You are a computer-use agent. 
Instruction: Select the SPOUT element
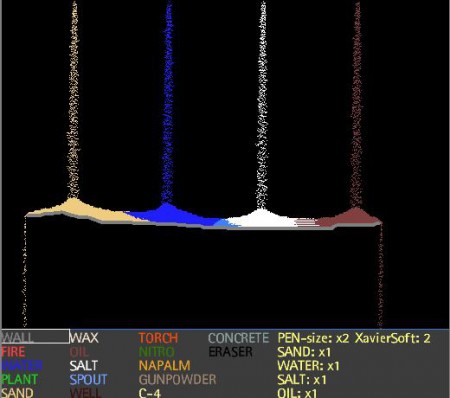(89, 380)
